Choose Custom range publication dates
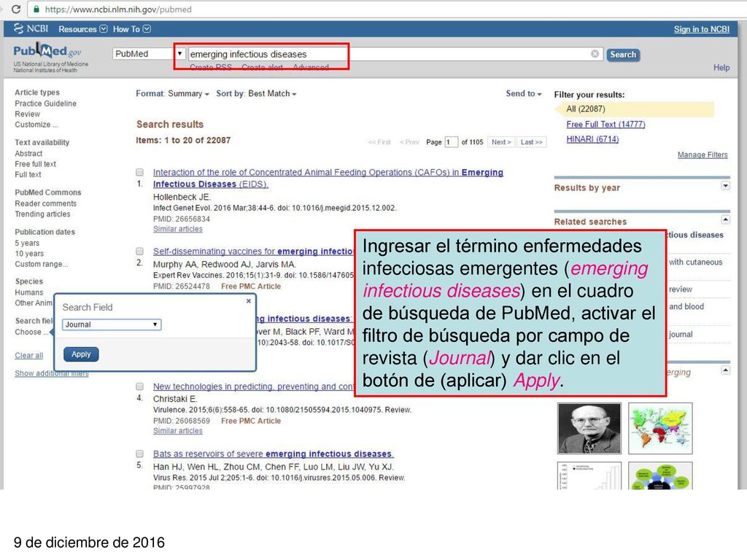The width and height of the screenshot is (747, 560). pos(41,264)
